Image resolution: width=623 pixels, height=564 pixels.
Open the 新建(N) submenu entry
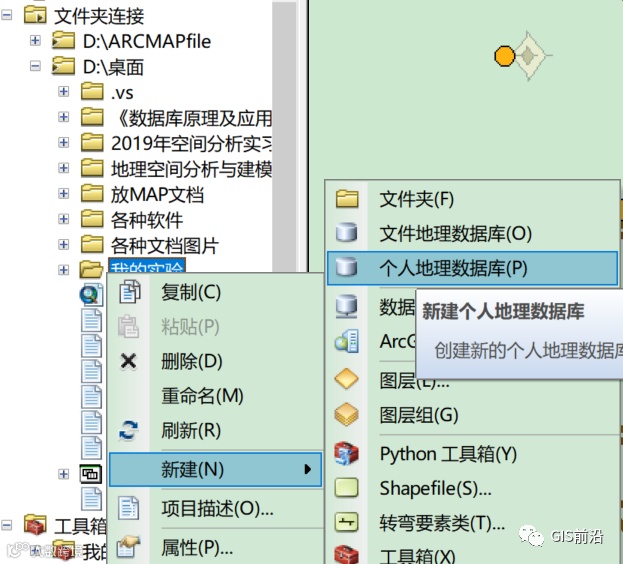215,469
